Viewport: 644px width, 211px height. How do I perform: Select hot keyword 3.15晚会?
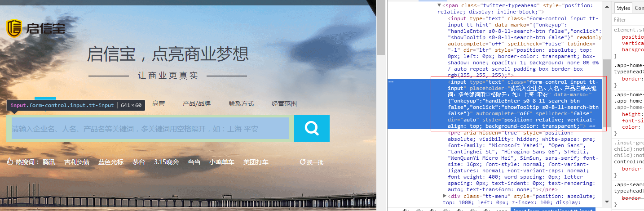[167, 162]
